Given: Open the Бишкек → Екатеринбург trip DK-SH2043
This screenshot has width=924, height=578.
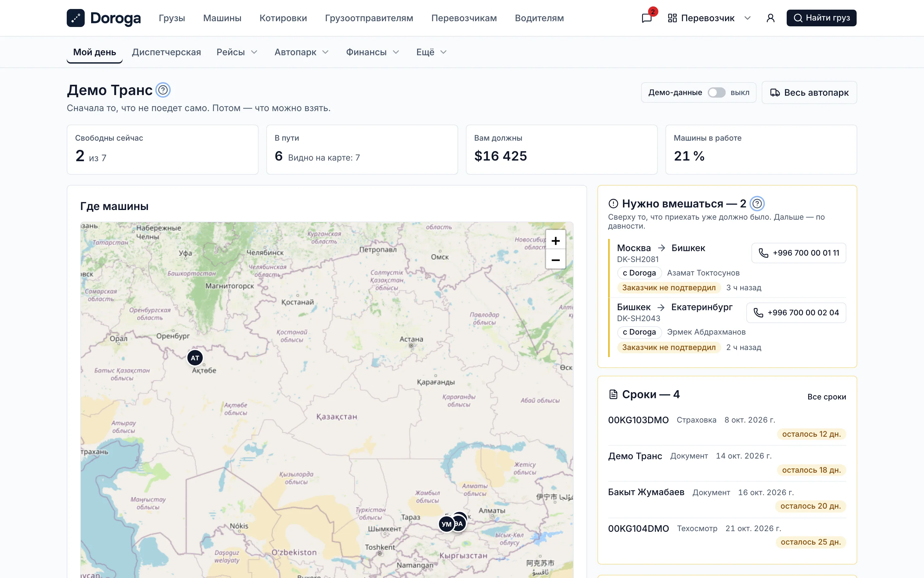Looking at the screenshot, I should [x=727, y=328].
